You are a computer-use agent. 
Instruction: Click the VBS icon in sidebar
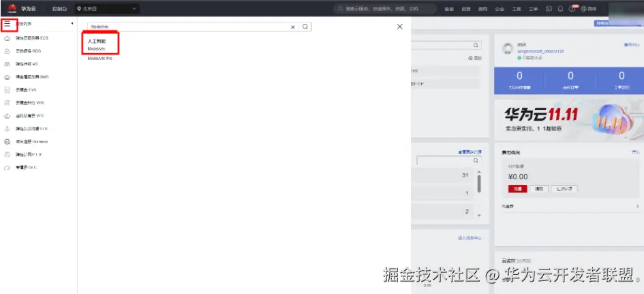coord(7,103)
